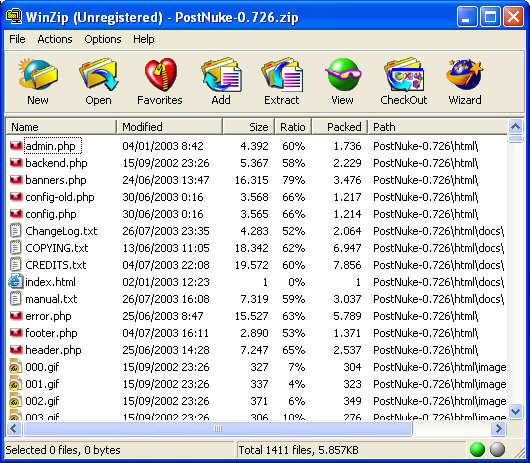Click the horizontal scrollbar left arrow
530x463 pixels.
click(x=14, y=429)
